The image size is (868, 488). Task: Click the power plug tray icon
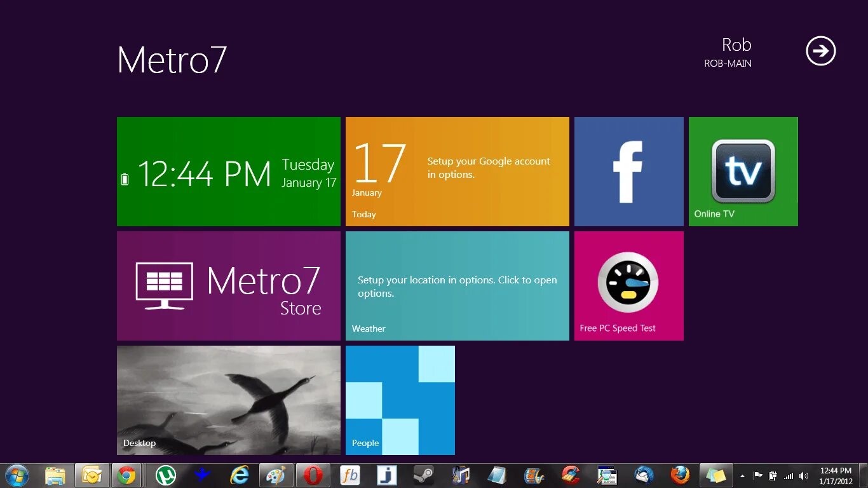tap(773, 476)
